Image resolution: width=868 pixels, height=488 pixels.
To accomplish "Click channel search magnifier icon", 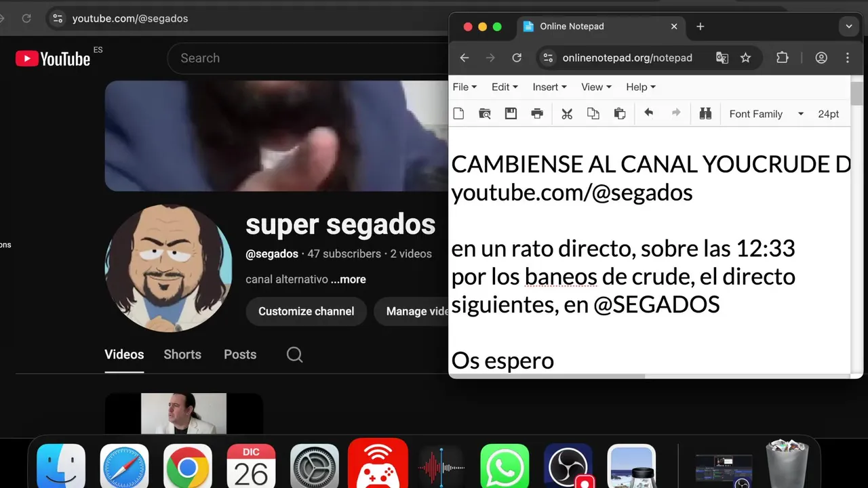I will coord(294,354).
